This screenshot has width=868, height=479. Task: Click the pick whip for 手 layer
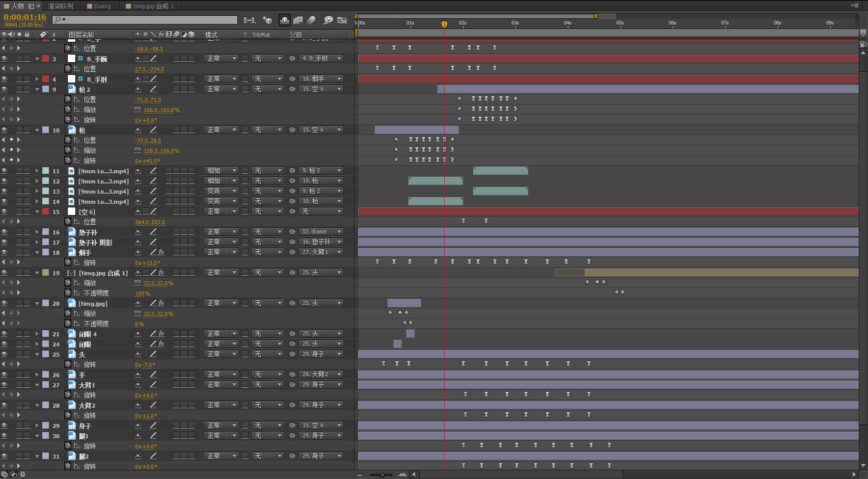292,375
